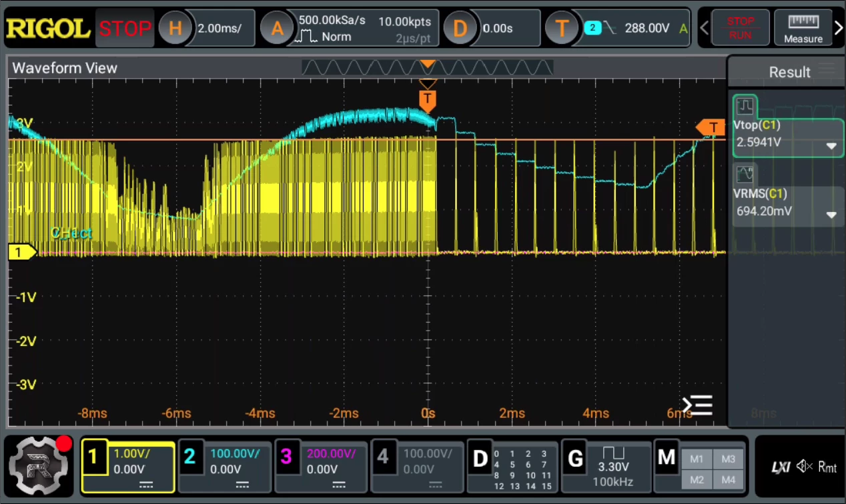Expand the Vtop(C1) measurement dropdown arrow
This screenshot has width=846, height=504.
(831, 146)
